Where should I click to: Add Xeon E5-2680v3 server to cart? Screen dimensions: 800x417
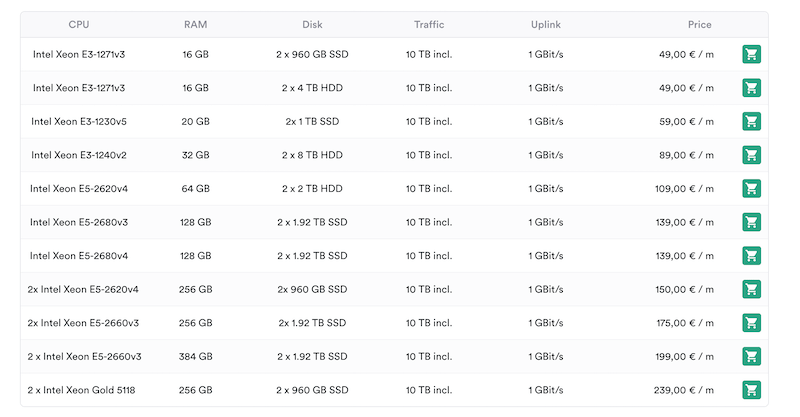point(751,222)
